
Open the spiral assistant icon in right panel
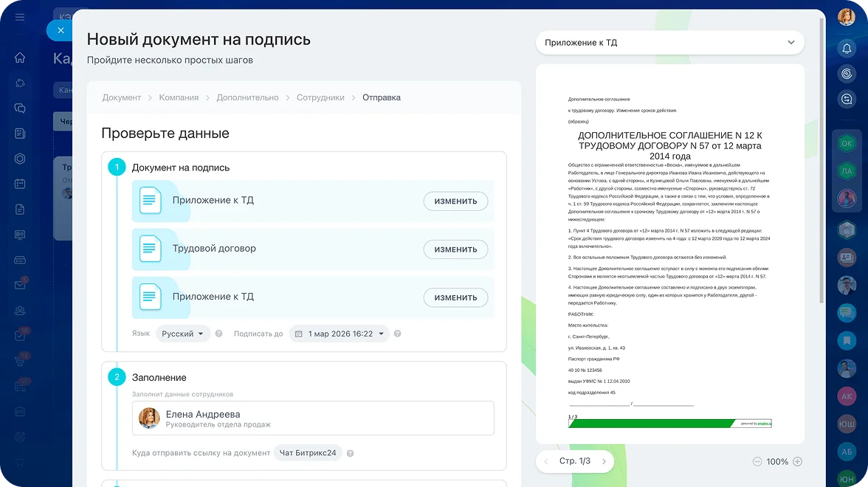(847, 74)
